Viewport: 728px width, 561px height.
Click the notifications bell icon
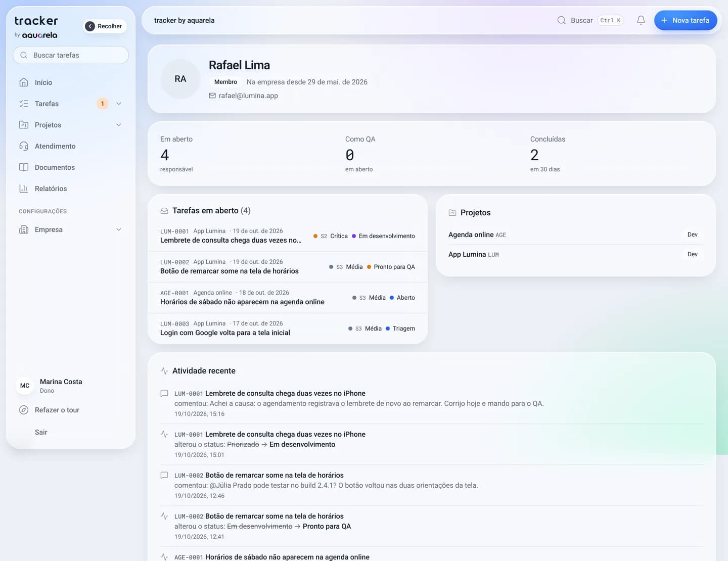click(641, 20)
